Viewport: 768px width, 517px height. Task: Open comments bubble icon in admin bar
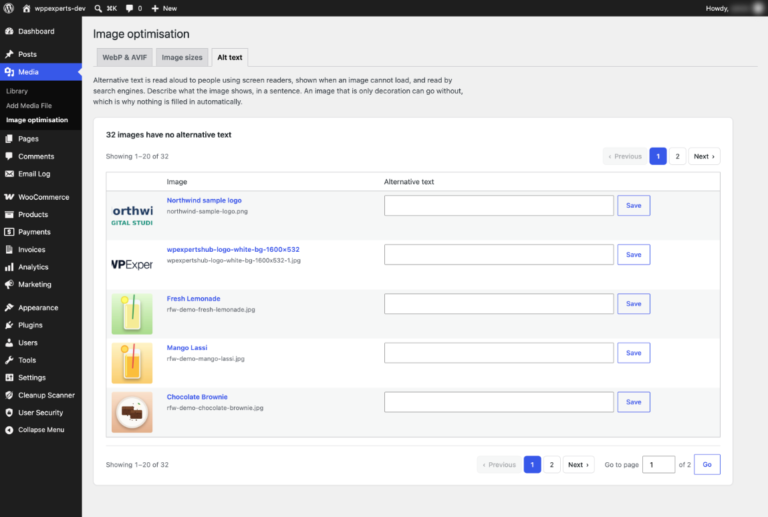(x=129, y=8)
